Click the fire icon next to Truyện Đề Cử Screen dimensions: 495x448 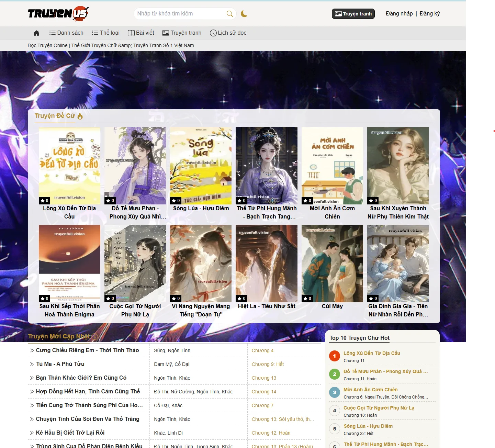point(80,116)
